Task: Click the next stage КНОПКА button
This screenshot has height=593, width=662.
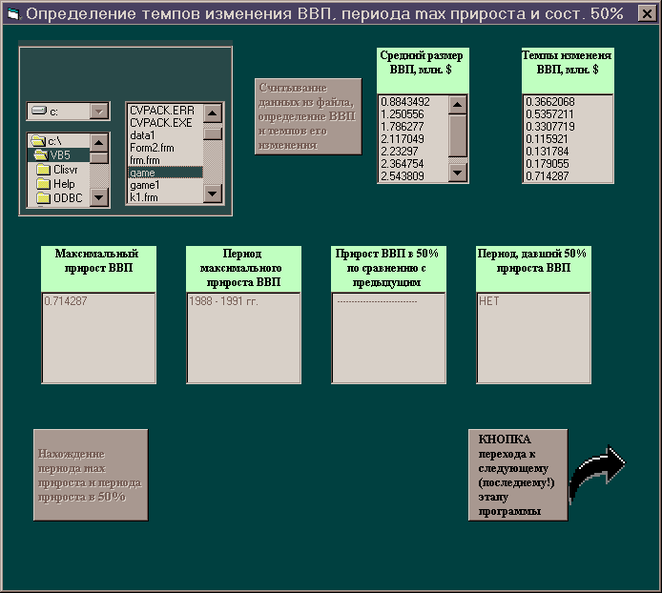Action: (x=518, y=475)
